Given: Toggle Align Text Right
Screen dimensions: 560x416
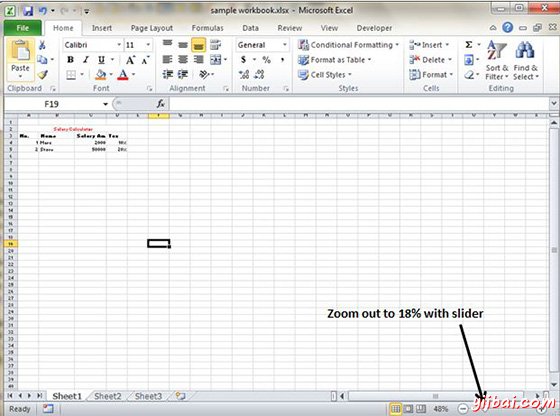Looking at the screenshot, I should click(x=199, y=60).
